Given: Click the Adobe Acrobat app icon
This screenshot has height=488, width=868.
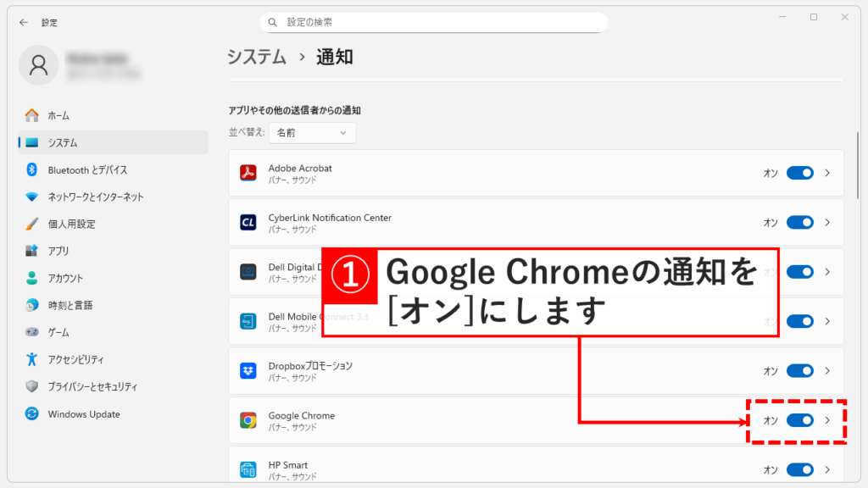Looking at the screenshot, I should click(248, 173).
